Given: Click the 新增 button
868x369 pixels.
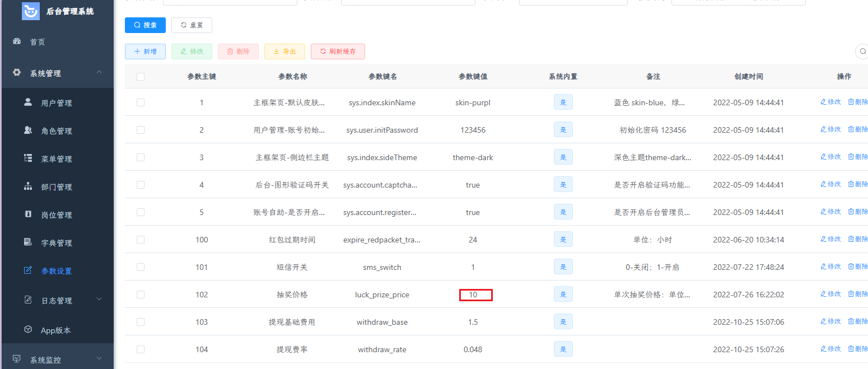Looking at the screenshot, I should (145, 52).
